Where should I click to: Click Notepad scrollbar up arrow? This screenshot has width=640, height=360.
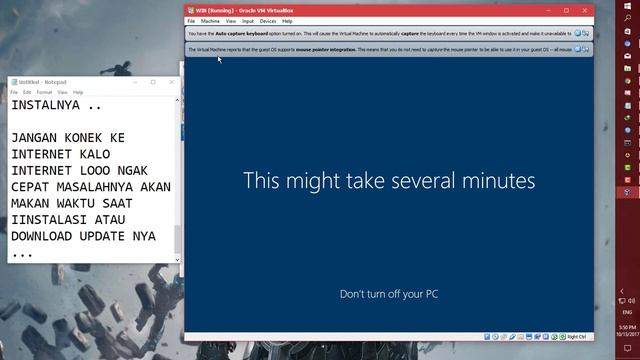click(x=177, y=100)
